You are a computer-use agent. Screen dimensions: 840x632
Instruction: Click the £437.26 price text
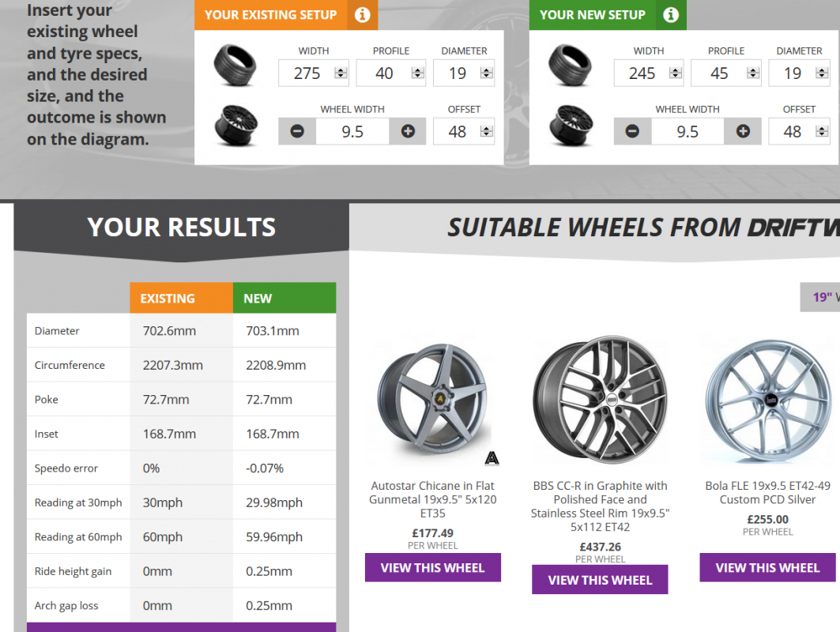[x=600, y=547]
